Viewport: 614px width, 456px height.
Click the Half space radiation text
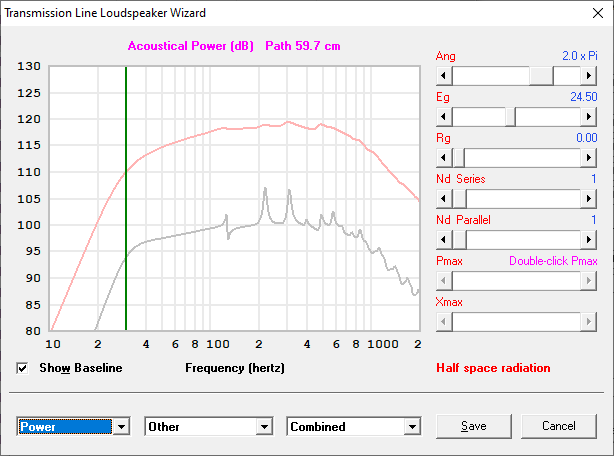[493, 368]
